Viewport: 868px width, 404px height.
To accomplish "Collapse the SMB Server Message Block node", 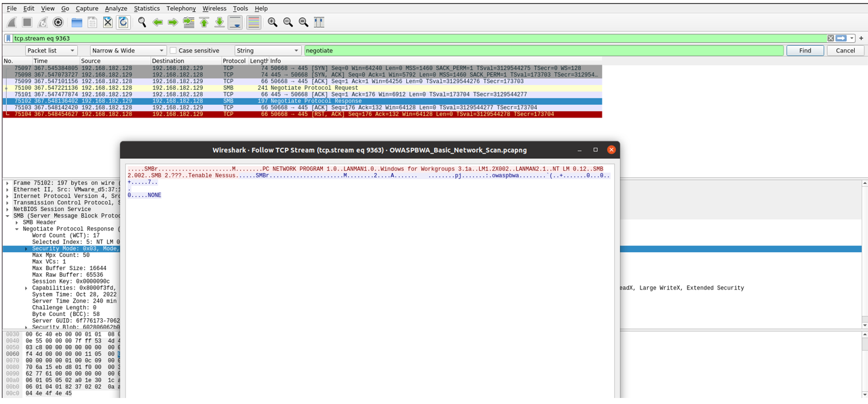I will (8, 216).
